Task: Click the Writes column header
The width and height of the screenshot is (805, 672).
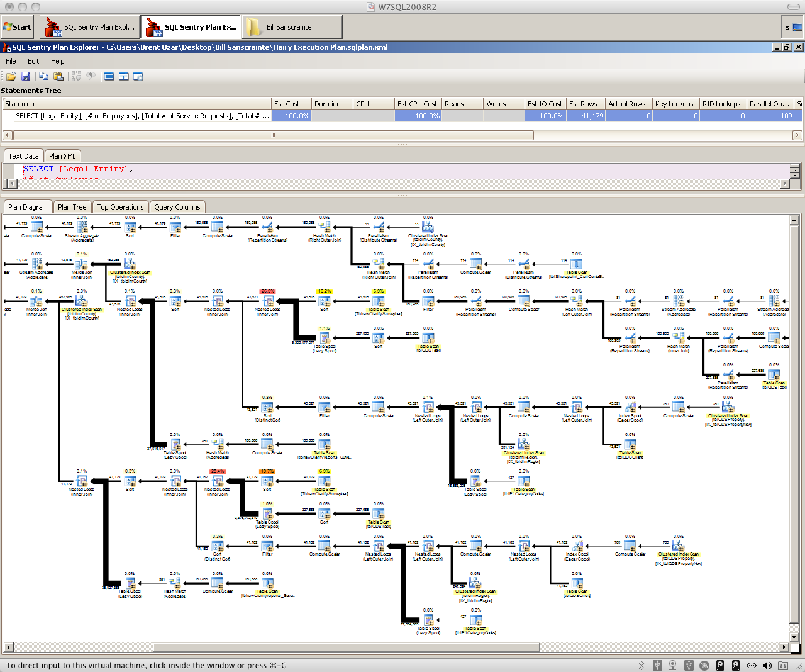Action: click(x=504, y=104)
